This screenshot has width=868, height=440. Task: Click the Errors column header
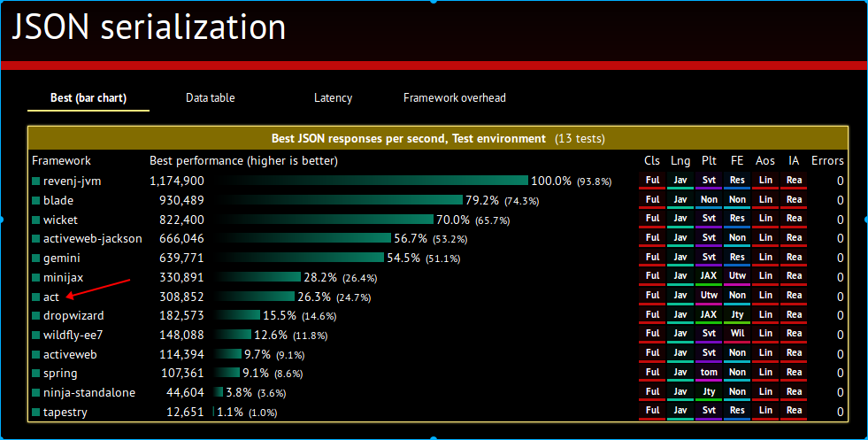[x=827, y=161]
